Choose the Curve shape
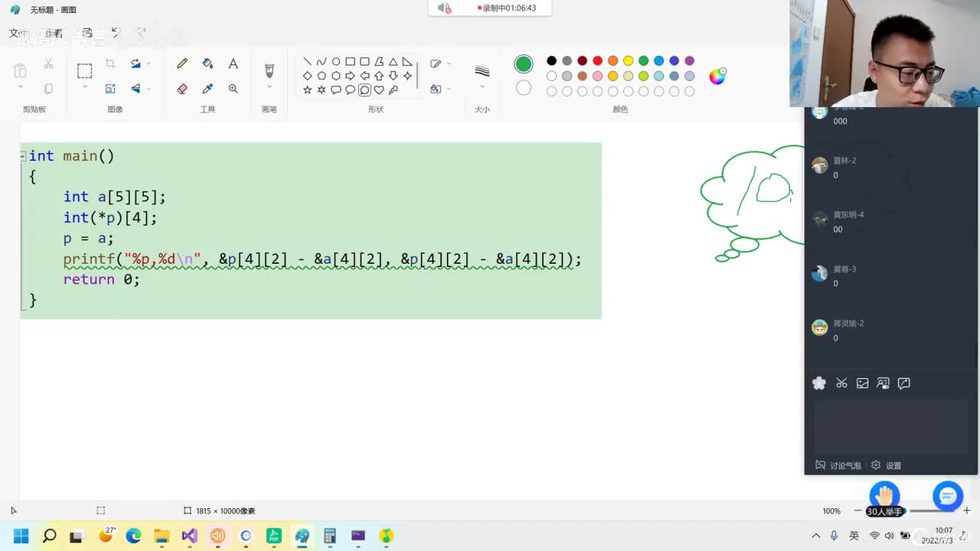 click(322, 62)
